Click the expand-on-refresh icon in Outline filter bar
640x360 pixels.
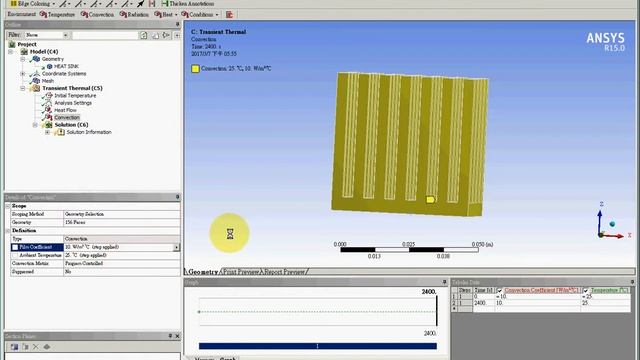pos(155,36)
